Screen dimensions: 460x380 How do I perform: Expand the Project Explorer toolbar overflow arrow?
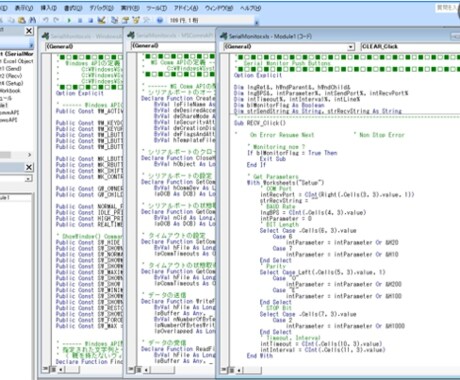click(31, 45)
